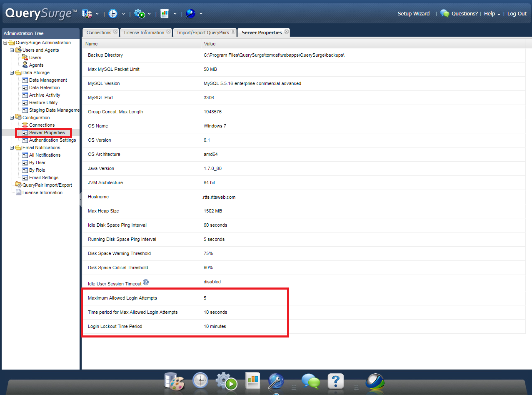The height and width of the screenshot is (395, 532).
Task: Open the Design Library icon in bottom dock
Action: coord(174,381)
